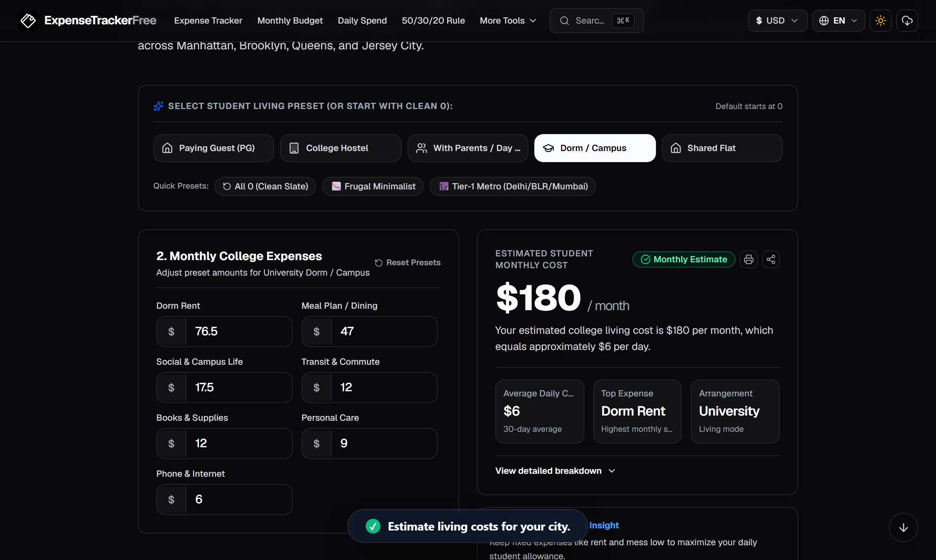Expand the More Tools menu
The height and width of the screenshot is (560, 936).
508,20
